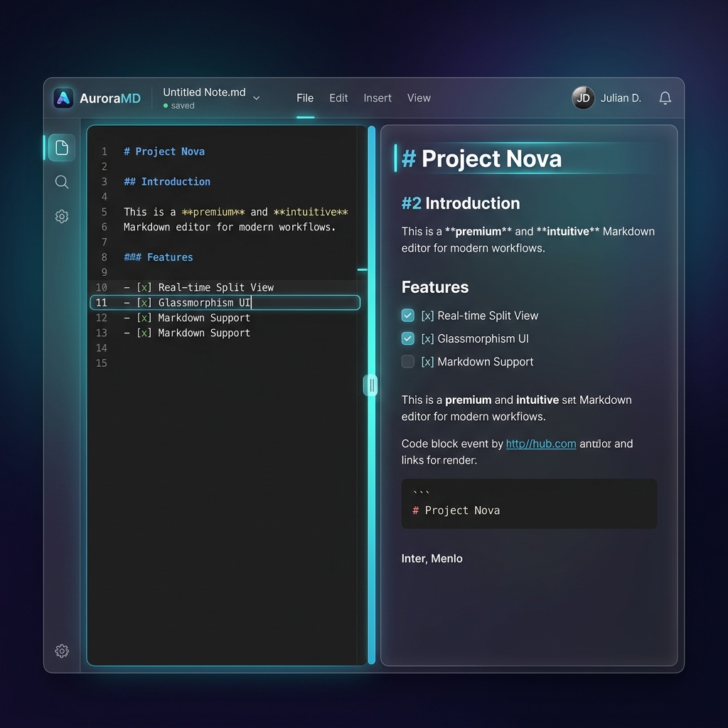Select the search icon in the sidebar

(61, 182)
